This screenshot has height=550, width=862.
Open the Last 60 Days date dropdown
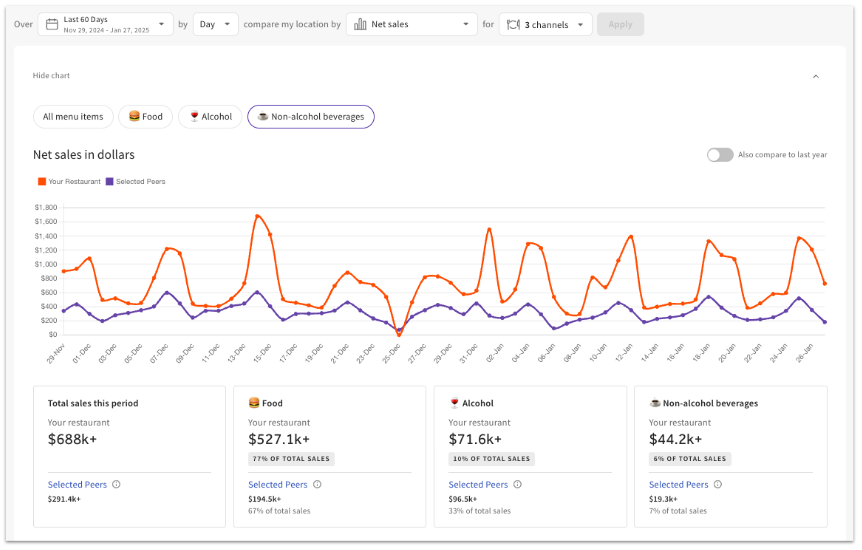tap(105, 24)
